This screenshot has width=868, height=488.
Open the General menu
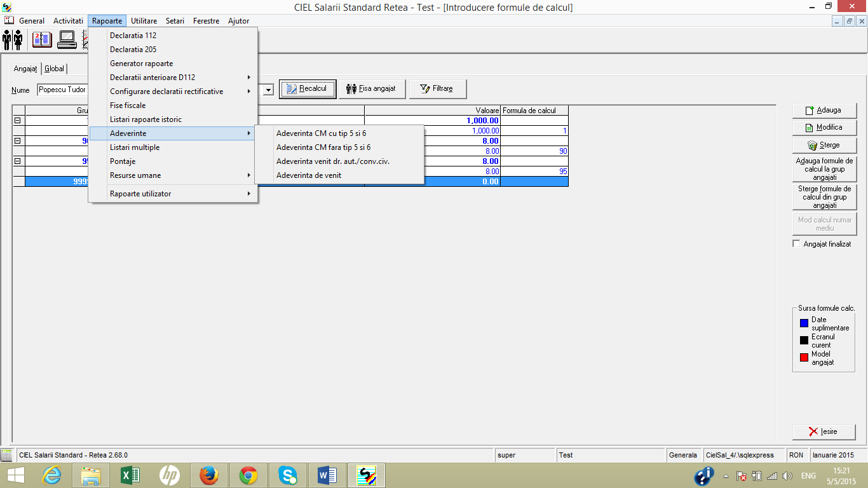pos(32,21)
